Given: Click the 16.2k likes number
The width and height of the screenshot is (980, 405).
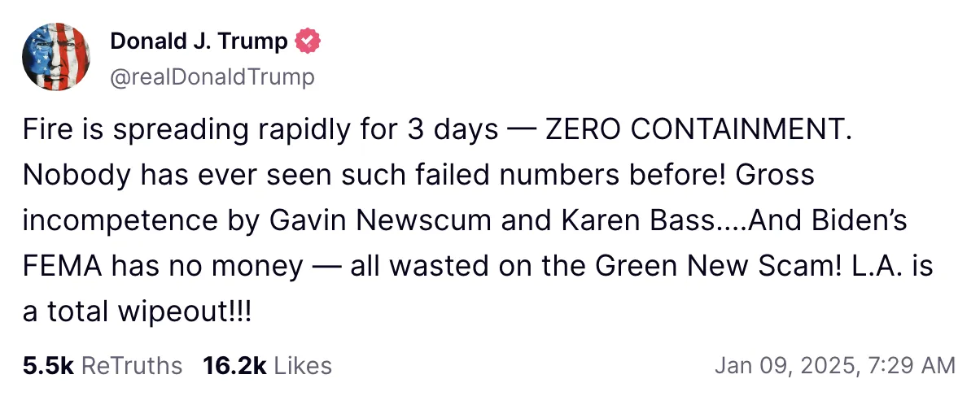Looking at the screenshot, I should click(235, 366).
